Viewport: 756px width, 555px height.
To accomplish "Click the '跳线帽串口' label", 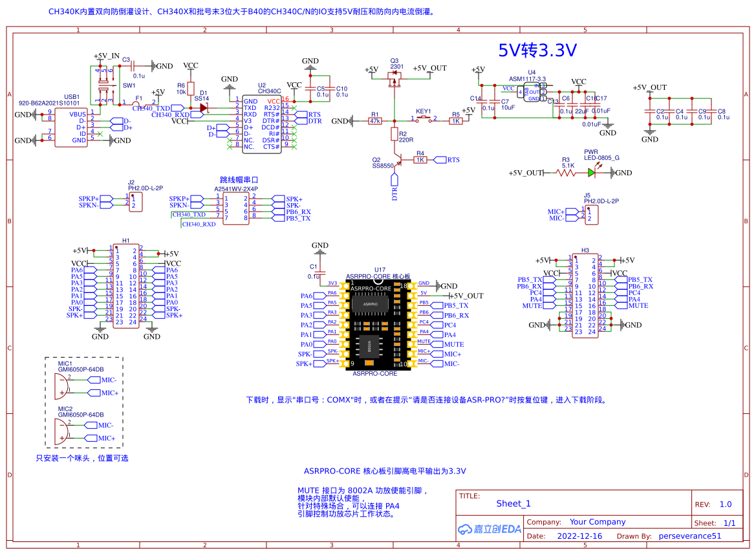I will point(239,180).
